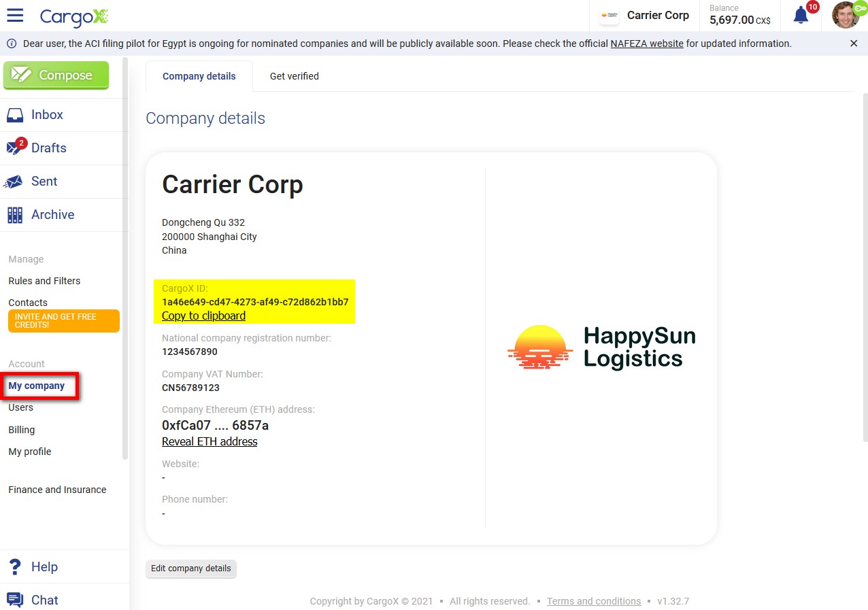Click the VAT number CN56789123
The image size is (868, 610).
(x=190, y=388)
